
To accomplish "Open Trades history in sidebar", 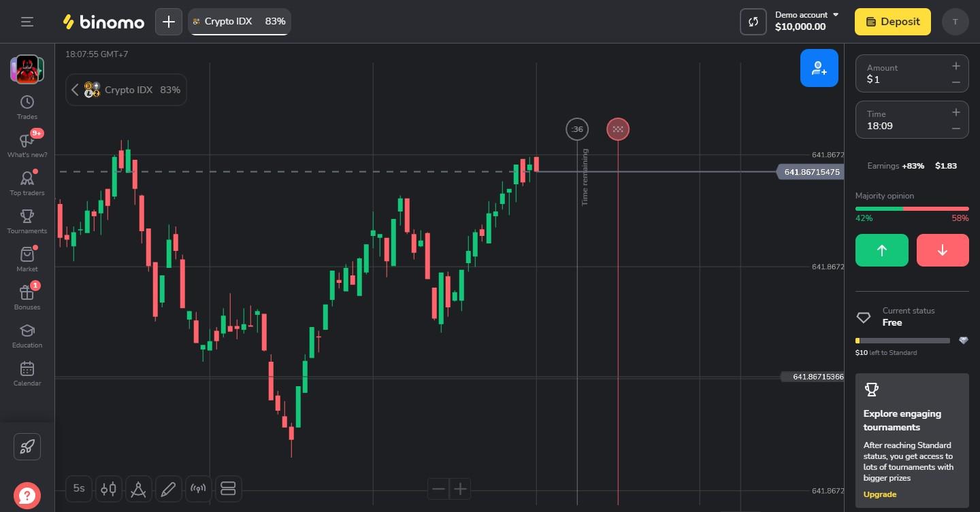I will (x=27, y=107).
